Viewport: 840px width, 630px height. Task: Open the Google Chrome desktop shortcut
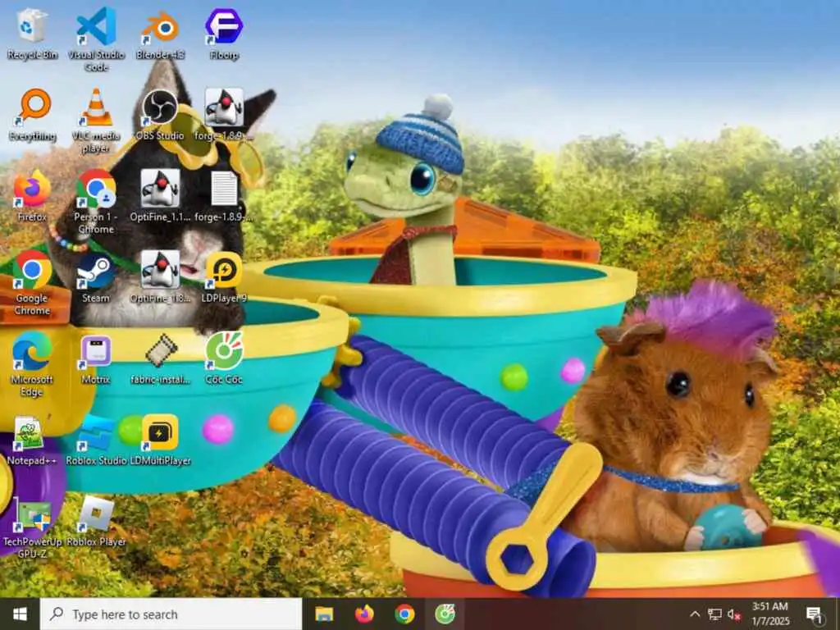[32, 283]
